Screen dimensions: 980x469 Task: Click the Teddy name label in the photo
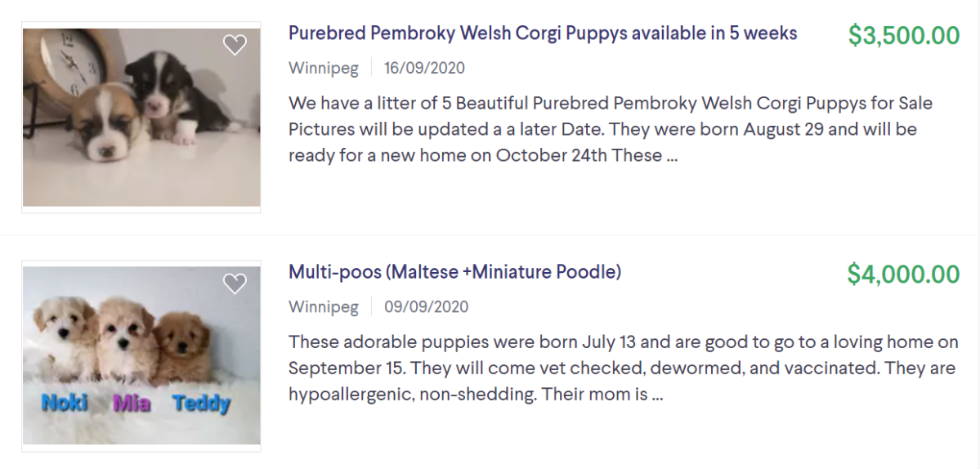pos(201,403)
